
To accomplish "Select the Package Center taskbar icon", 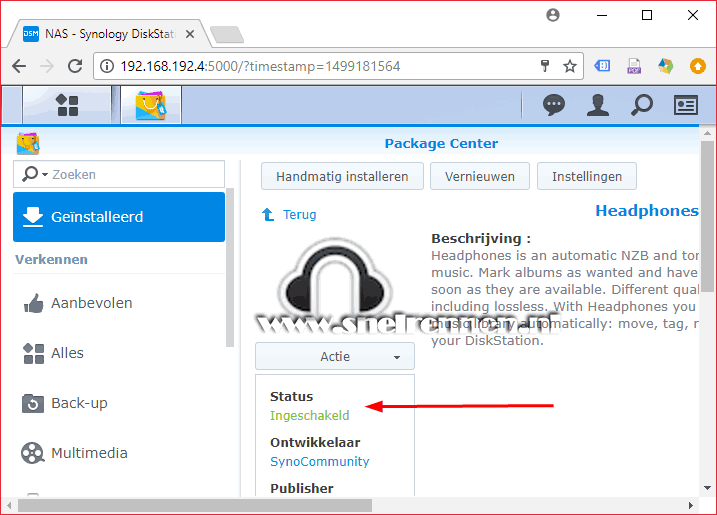I will (151, 105).
